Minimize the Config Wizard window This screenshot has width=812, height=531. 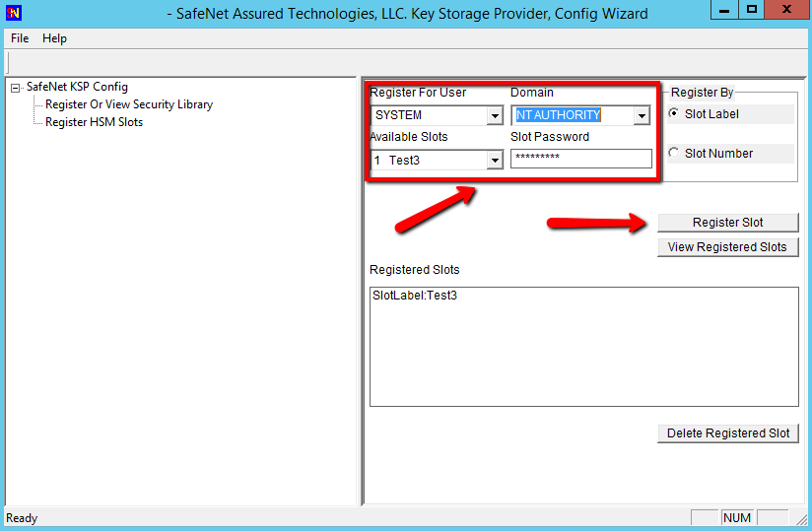click(725, 11)
